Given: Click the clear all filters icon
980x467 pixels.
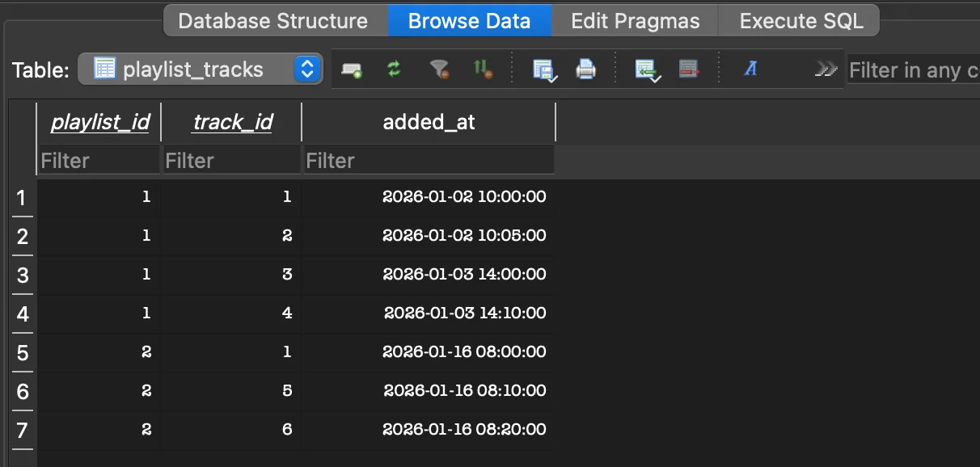Looking at the screenshot, I should 439,69.
